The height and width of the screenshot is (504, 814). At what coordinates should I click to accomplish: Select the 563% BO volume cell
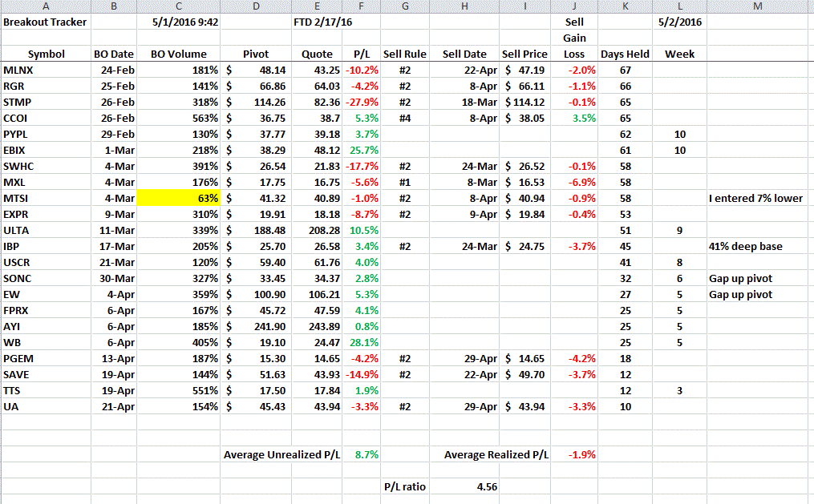point(179,119)
